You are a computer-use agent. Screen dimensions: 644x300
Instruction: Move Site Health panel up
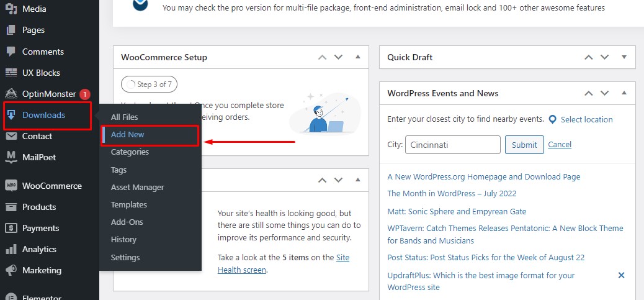coord(323,180)
